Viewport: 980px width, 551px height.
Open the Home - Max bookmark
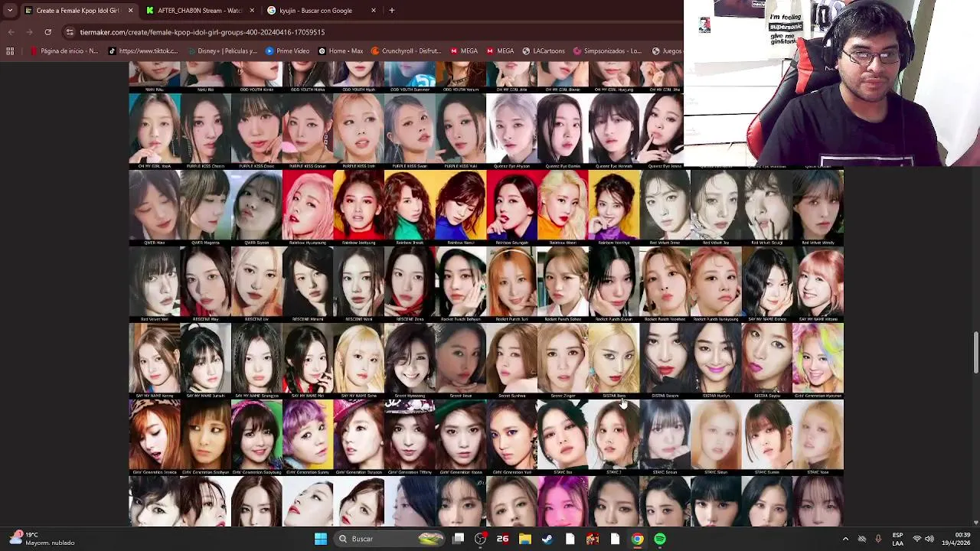click(x=341, y=51)
